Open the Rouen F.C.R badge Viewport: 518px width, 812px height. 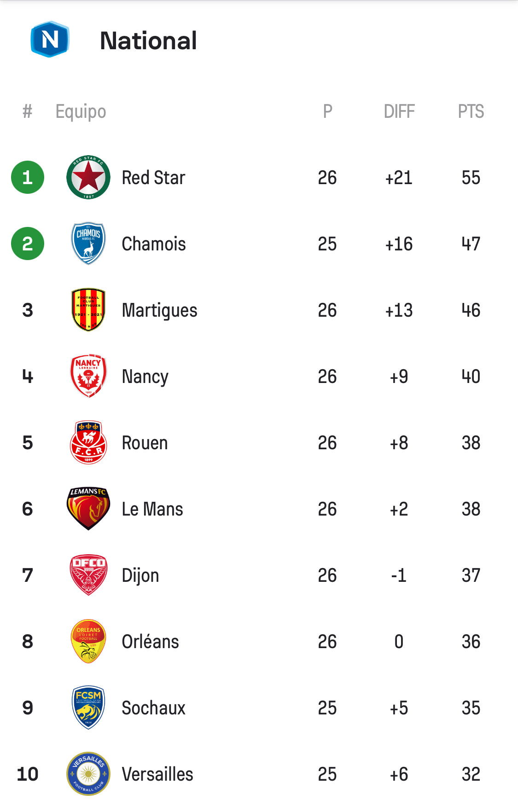88,442
